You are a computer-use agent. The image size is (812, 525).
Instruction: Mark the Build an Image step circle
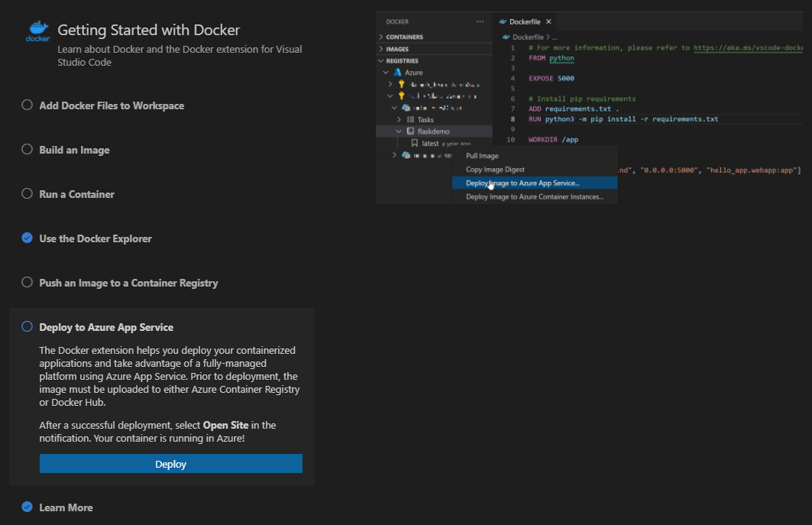[x=27, y=149]
